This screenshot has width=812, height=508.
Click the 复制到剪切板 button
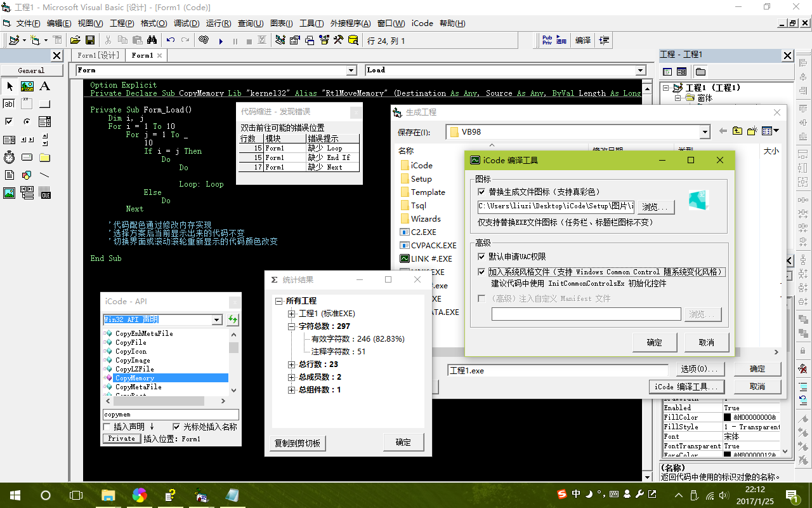tap(298, 443)
